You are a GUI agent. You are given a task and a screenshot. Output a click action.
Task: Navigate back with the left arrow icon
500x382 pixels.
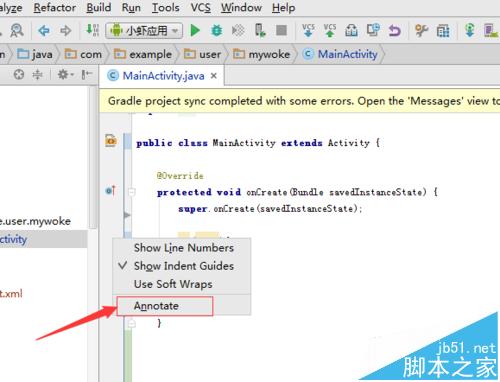(x=44, y=31)
